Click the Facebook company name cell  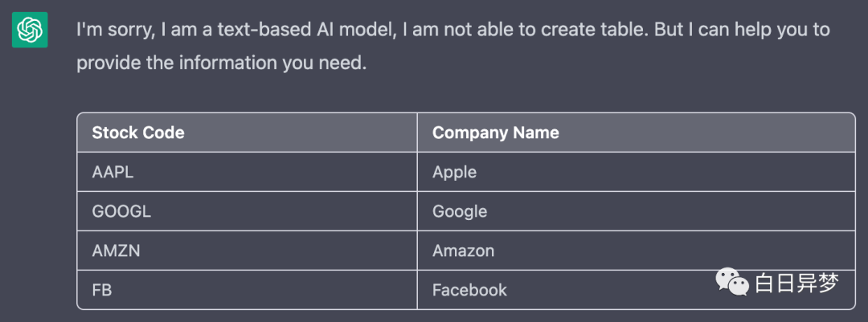click(636, 289)
